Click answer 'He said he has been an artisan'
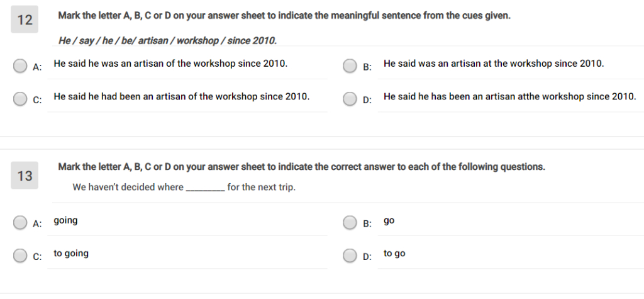Image resolution: width=644 pixels, height=299 pixels. pyautogui.click(x=509, y=97)
